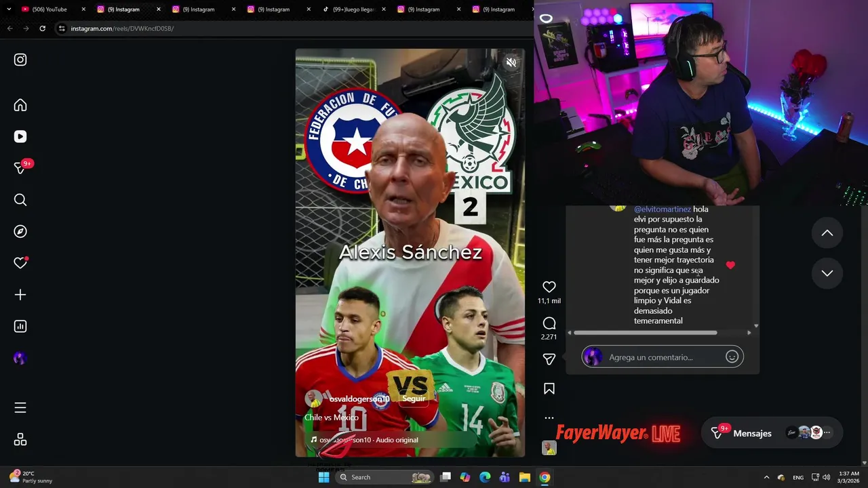Screen dimensions: 868x488
Task: Click the browser Forward arrow
Action: 26,28
